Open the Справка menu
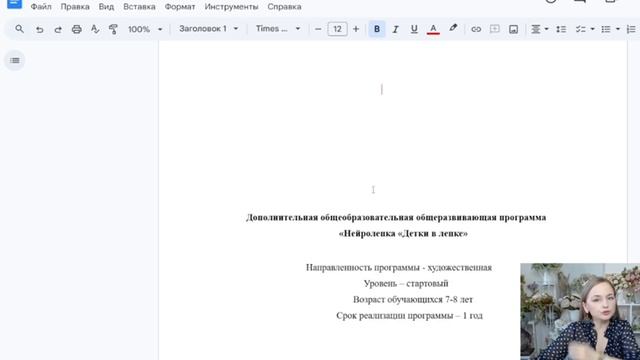Screen dimensions: 640x360 pyautogui.click(x=284, y=7)
